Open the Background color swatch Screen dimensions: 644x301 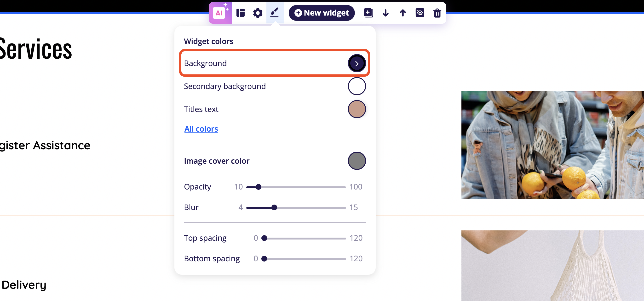click(x=357, y=63)
